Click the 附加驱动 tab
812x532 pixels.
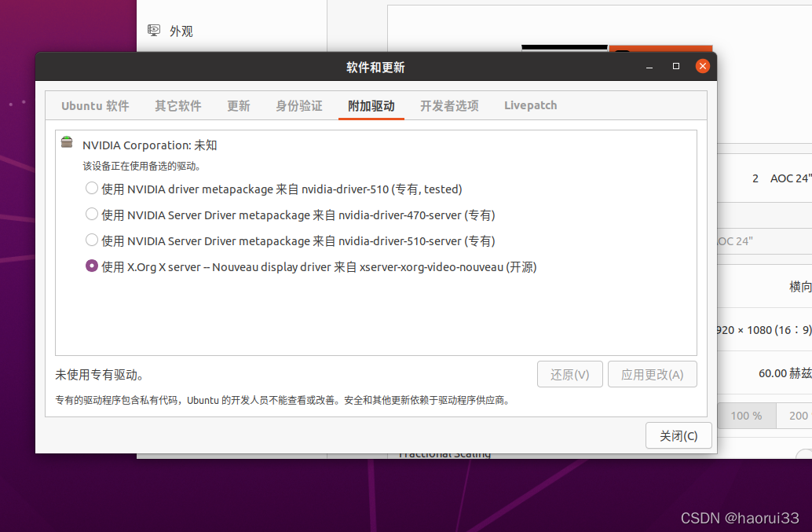point(371,105)
